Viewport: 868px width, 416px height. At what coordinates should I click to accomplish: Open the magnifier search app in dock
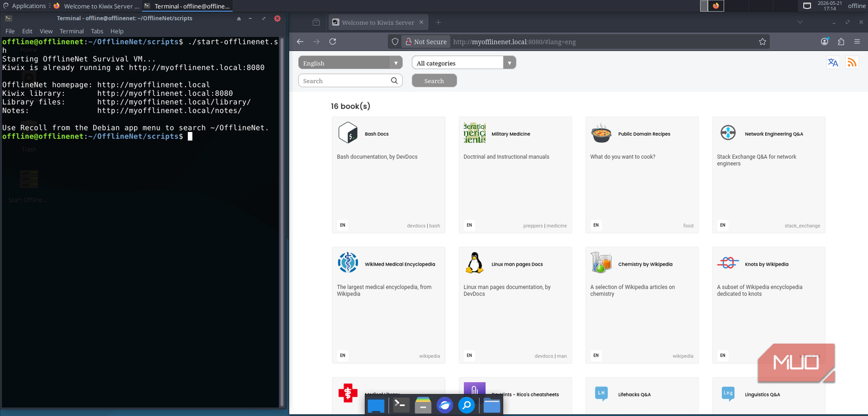(467, 405)
